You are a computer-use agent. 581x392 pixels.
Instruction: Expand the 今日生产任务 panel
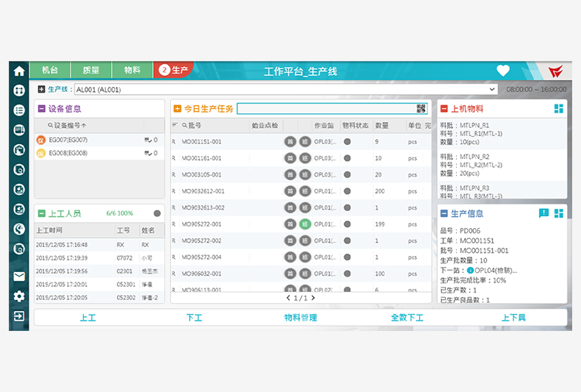pyautogui.click(x=177, y=109)
